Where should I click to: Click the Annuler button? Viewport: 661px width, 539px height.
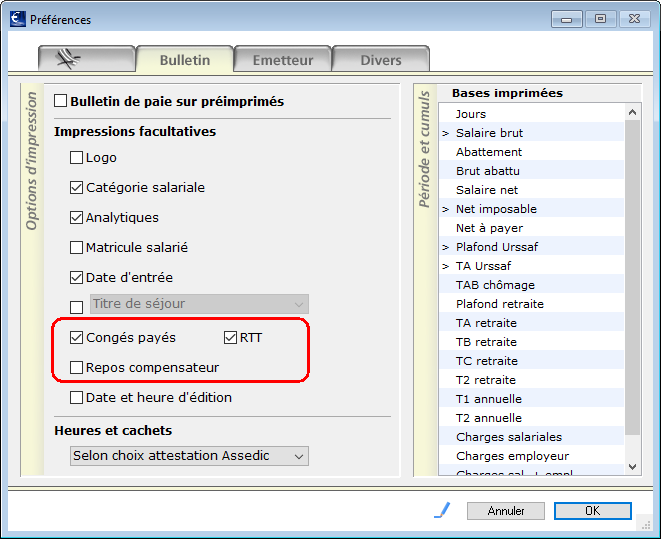[x=506, y=511]
